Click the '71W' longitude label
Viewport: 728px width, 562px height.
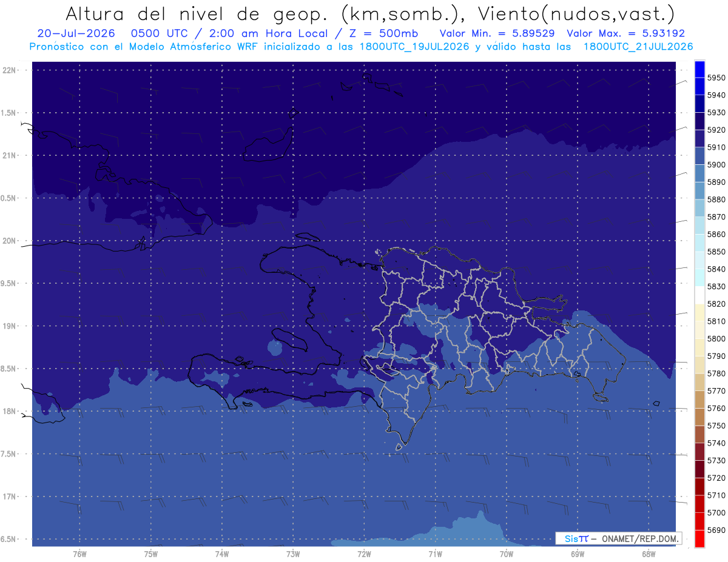point(435,554)
